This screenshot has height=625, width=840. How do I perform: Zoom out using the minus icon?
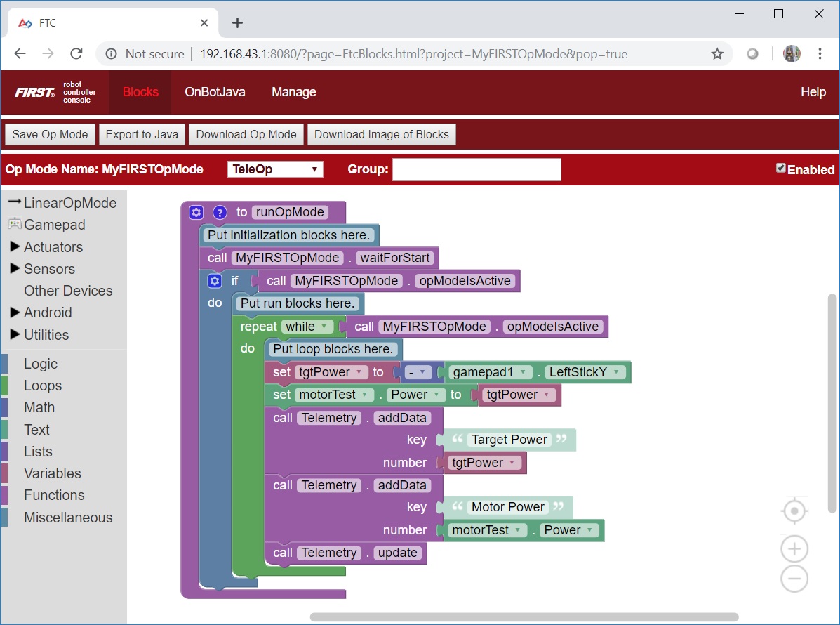pyautogui.click(x=794, y=579)
